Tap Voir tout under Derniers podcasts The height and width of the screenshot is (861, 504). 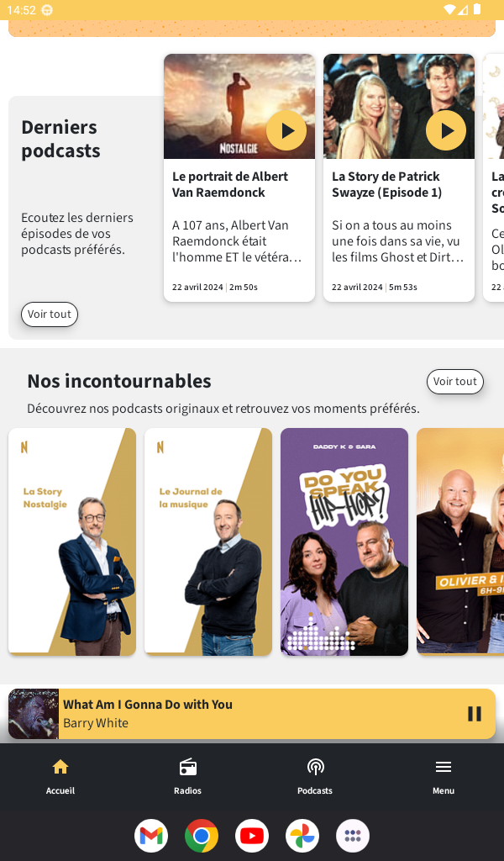click(x=50, y=314)
